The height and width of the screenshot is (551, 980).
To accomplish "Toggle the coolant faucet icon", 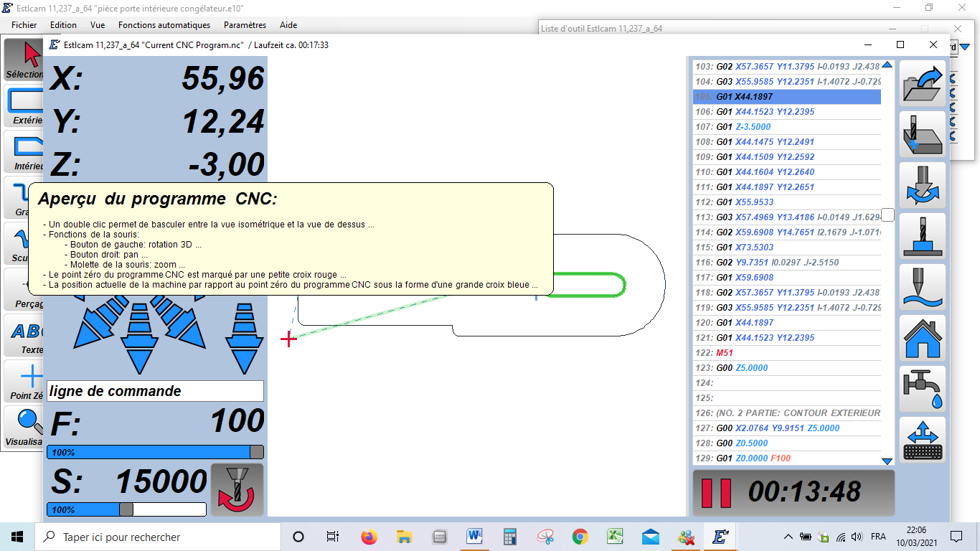I will pos(923,389).
